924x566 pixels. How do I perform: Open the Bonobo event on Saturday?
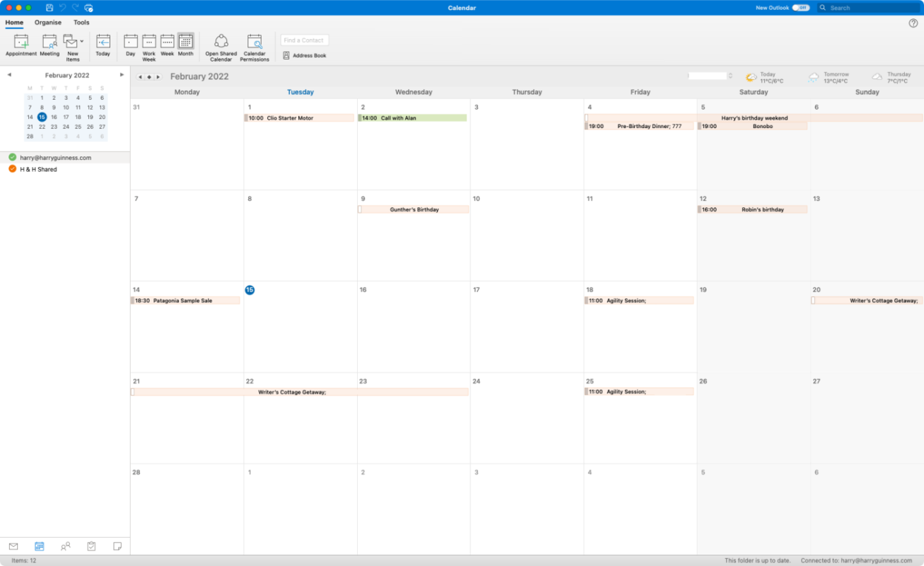click(752, 126)
